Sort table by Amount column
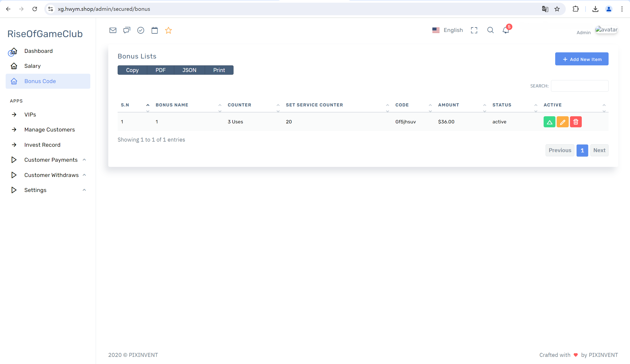This screenshot has height=364, width=630. 448,105
